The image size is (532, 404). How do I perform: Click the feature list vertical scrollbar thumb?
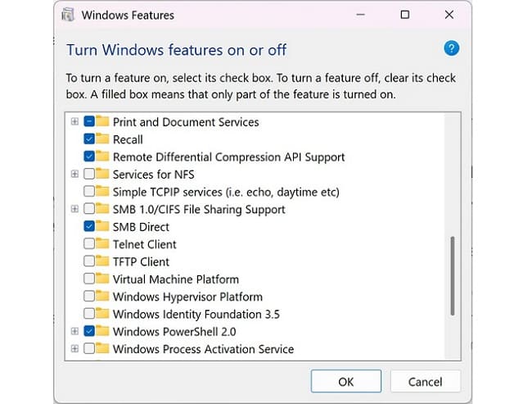(453, 276)
